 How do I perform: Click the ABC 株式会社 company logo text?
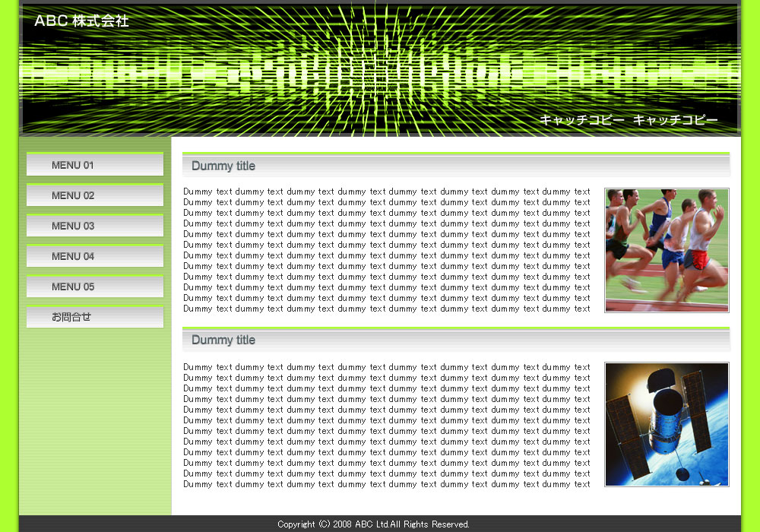(81, 21)
